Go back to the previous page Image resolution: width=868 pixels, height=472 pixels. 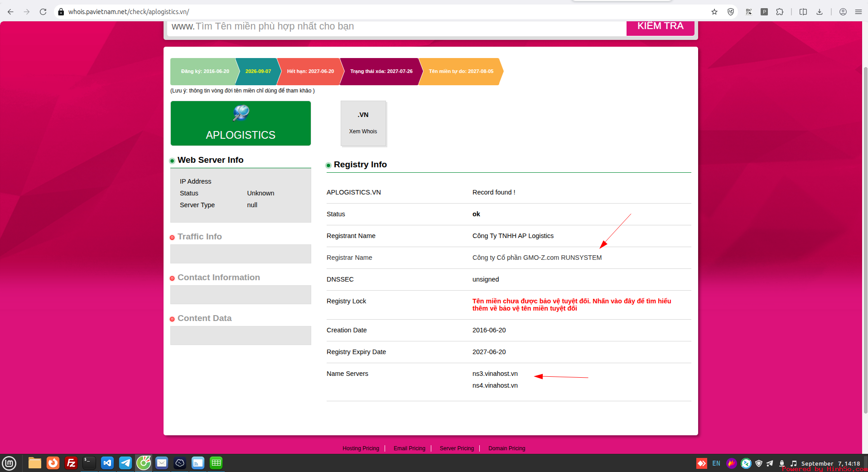(10, 12)
